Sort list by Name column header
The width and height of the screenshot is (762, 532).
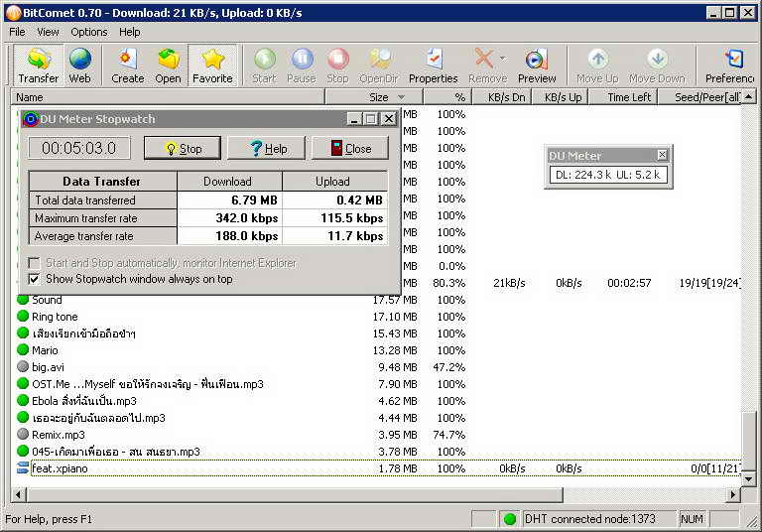168,97
